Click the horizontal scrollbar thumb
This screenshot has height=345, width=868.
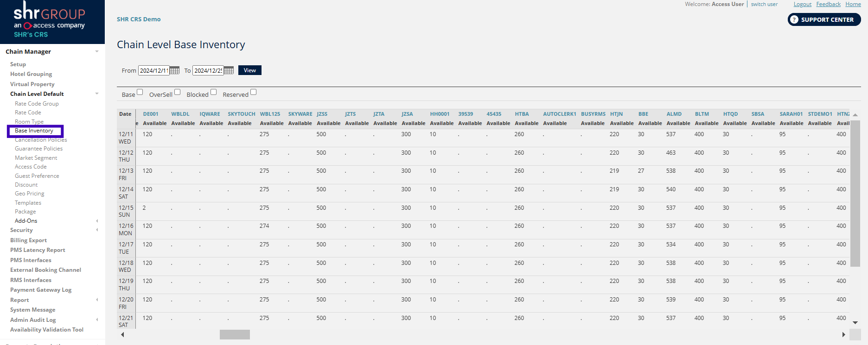click(235, 334)
